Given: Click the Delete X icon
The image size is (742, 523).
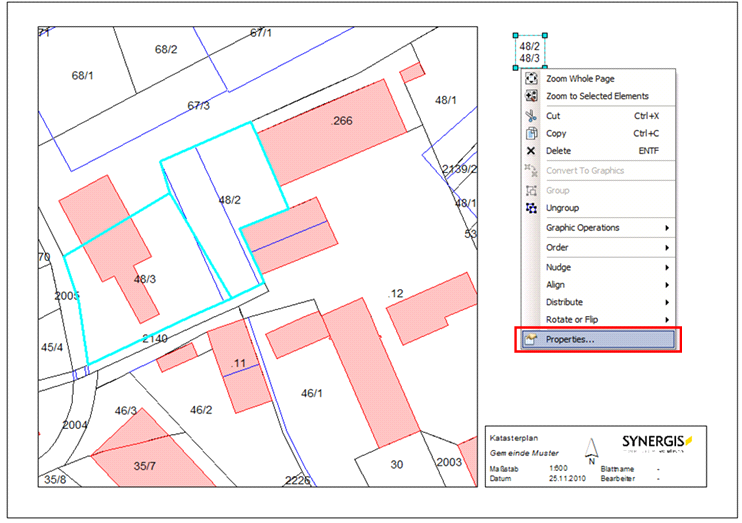Looking at the screenshot, I should click(x=531, y=151).
